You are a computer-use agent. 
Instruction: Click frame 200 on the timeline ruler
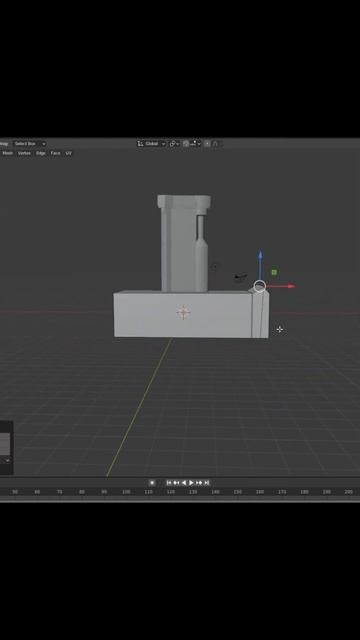pos(349,492)
